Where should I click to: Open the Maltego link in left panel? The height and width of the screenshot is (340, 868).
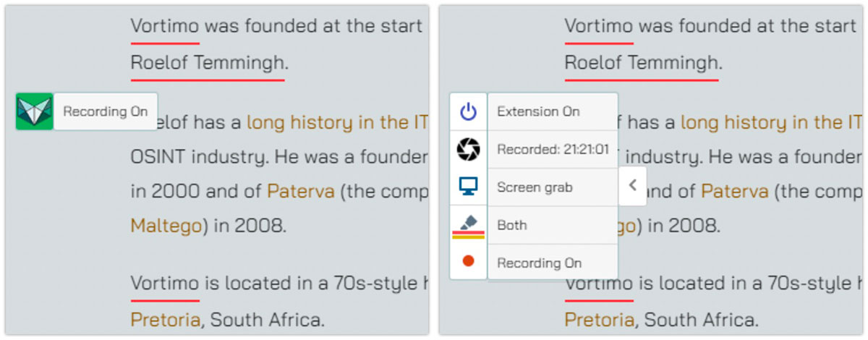(166, 226)
